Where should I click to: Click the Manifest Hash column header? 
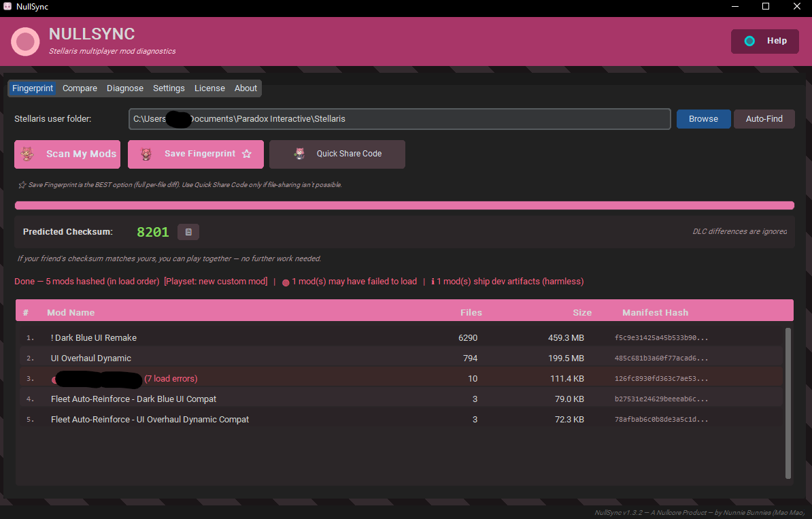[x=655, y=312]
